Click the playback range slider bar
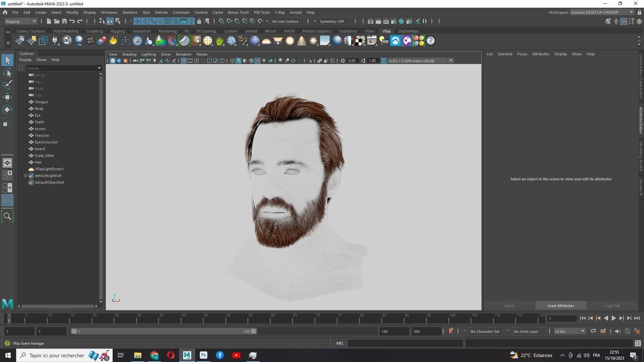The image size is (644, 362). (164, 331)
